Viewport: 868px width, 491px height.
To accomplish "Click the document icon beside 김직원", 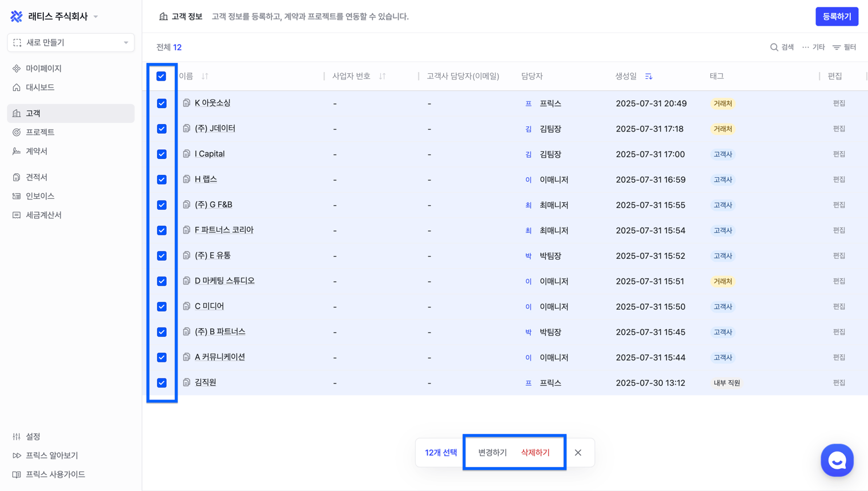I will 186,382.
